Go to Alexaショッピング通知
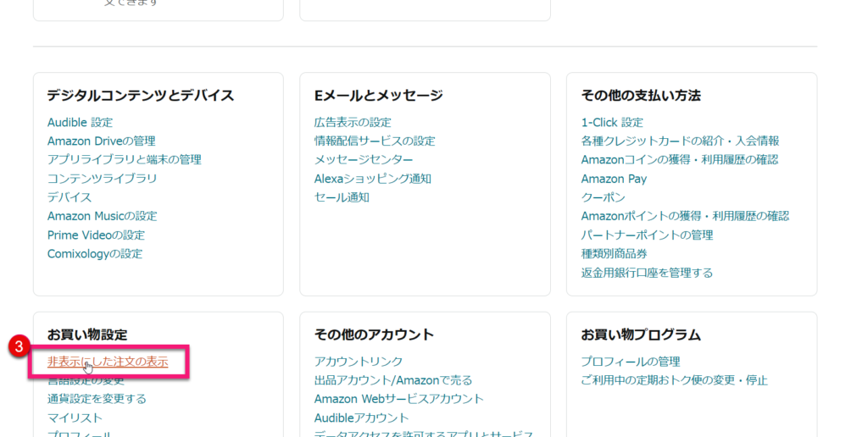 372,179
